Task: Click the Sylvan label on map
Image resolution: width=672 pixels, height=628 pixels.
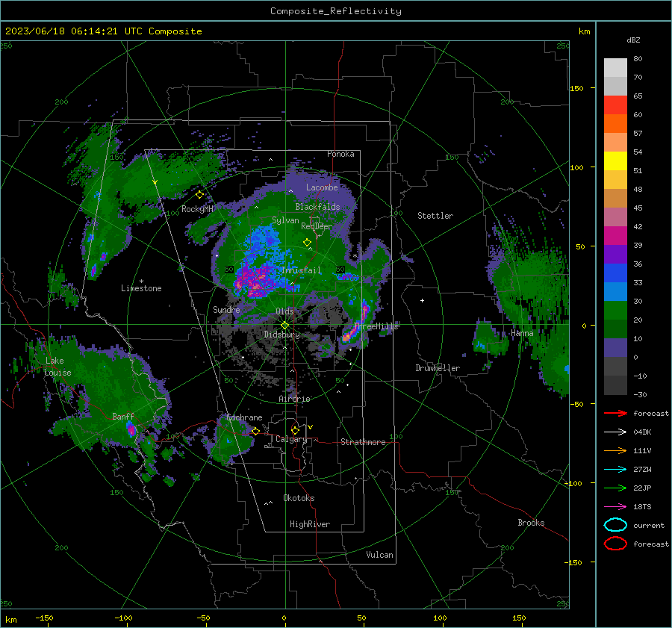Action: pos(285,220)
